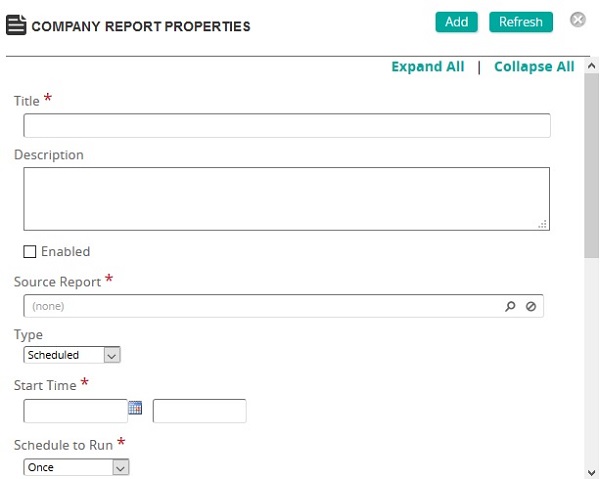Click the Expand All link

(428, 67)
